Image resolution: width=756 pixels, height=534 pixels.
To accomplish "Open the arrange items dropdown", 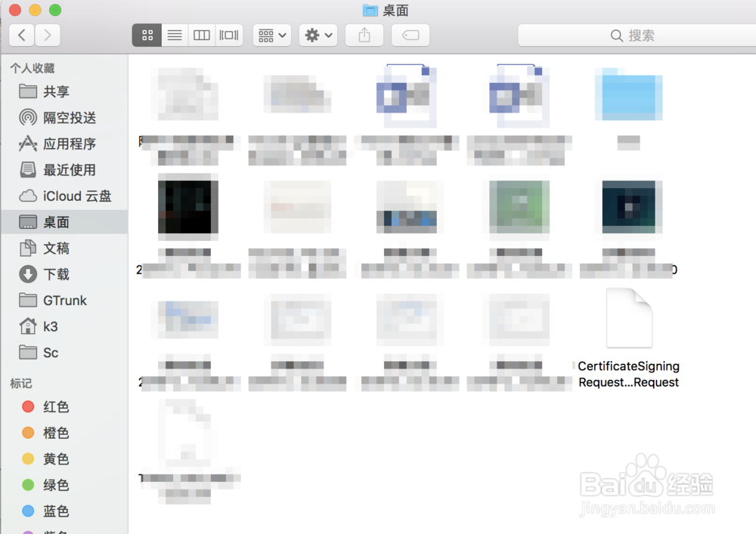I will tap(272, 35).
